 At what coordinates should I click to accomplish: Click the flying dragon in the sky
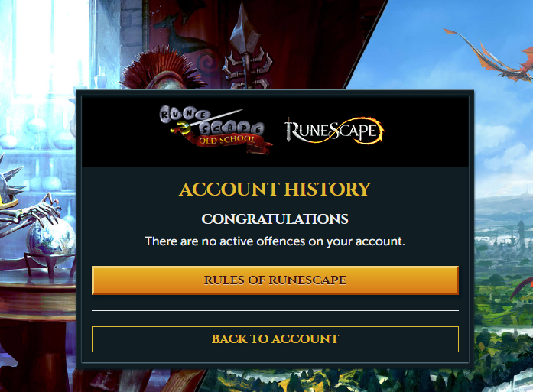[x=493, y=56]
